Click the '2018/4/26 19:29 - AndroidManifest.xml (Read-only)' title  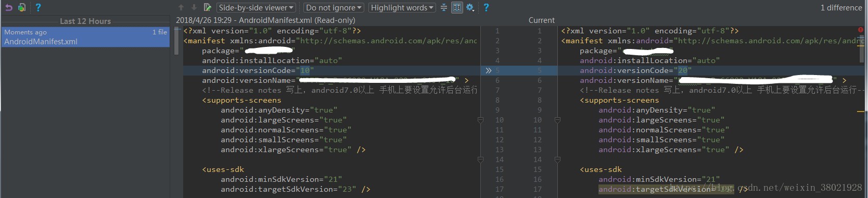pos(265,20)
